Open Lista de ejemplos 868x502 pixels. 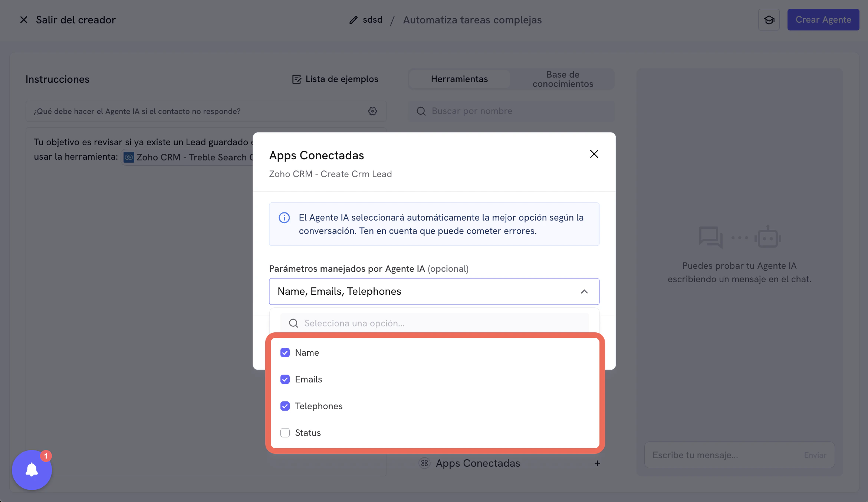point(335,79)
